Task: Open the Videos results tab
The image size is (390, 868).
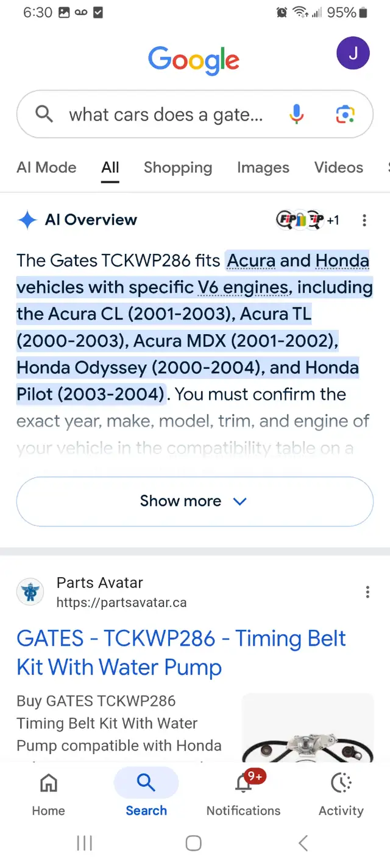Action: coord(338,167)
